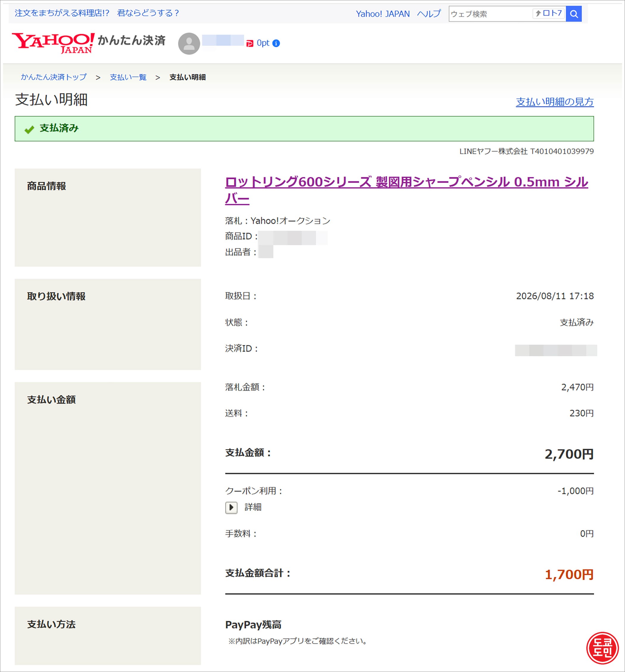Click the shipping fee 230円
Viewport: 625px width, 672px height.
tap(582, 413)
